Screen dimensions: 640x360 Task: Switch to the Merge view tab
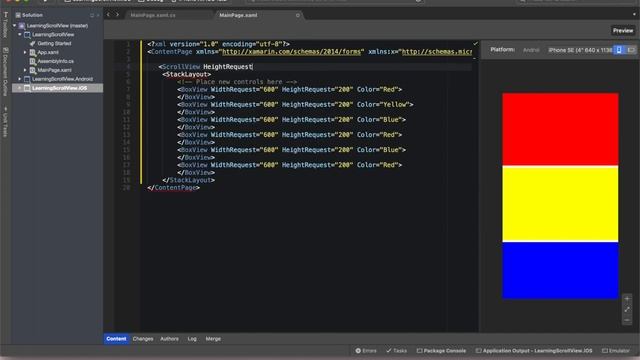point(213,339)
